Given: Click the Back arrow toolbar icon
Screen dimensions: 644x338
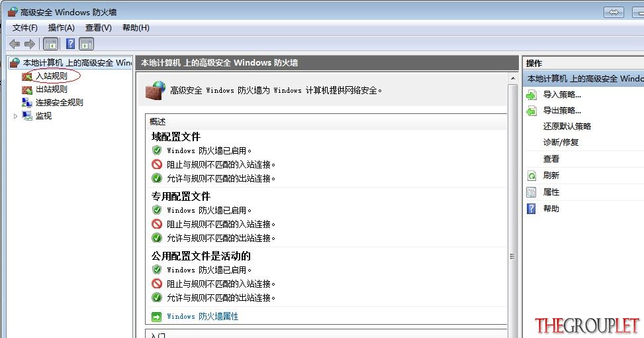Looking at the screenshot, I should pos(15,44).
